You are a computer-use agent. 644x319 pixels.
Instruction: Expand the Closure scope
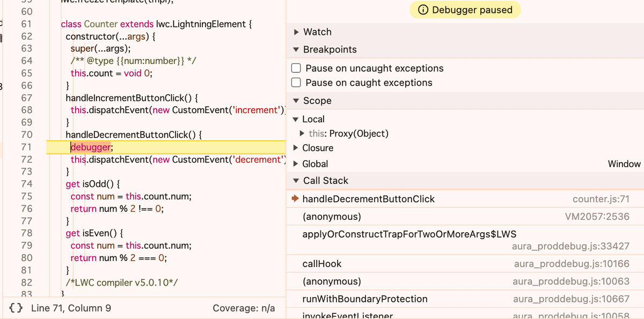[296, 148]
